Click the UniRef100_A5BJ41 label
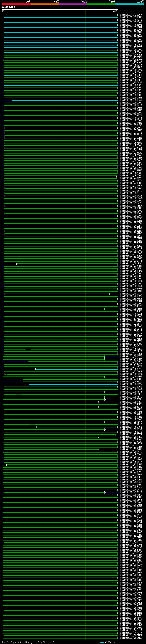Screen dimensions: 146x644 (131, 100)
